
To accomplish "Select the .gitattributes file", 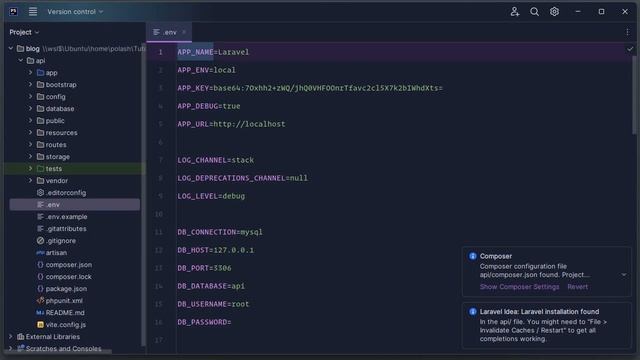I will pos(66,229).
